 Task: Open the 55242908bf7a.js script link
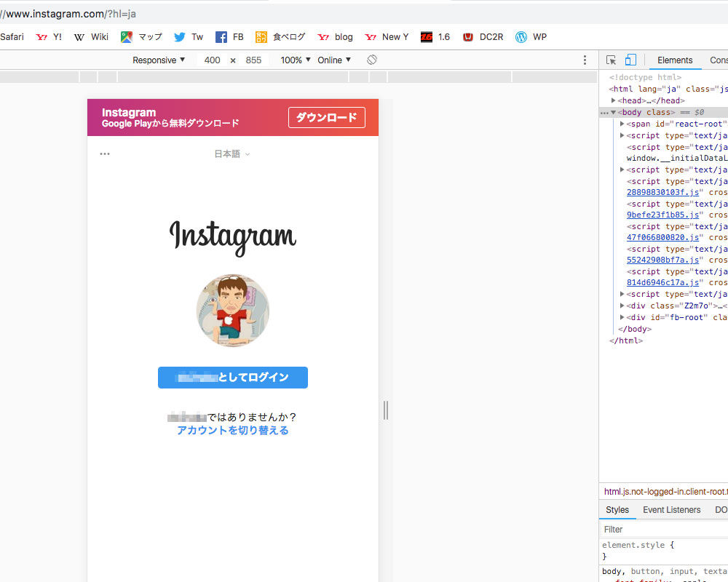tap(662, 260)
